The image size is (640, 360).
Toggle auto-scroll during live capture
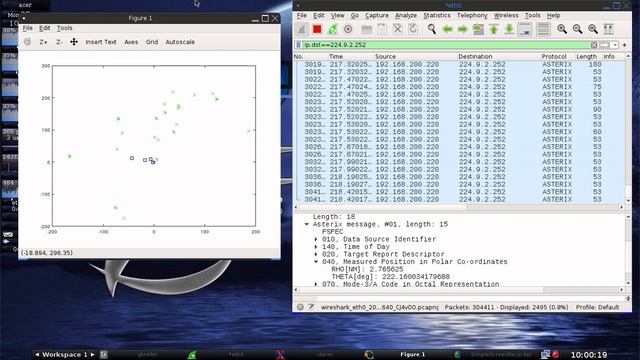[x=525, y=29]
